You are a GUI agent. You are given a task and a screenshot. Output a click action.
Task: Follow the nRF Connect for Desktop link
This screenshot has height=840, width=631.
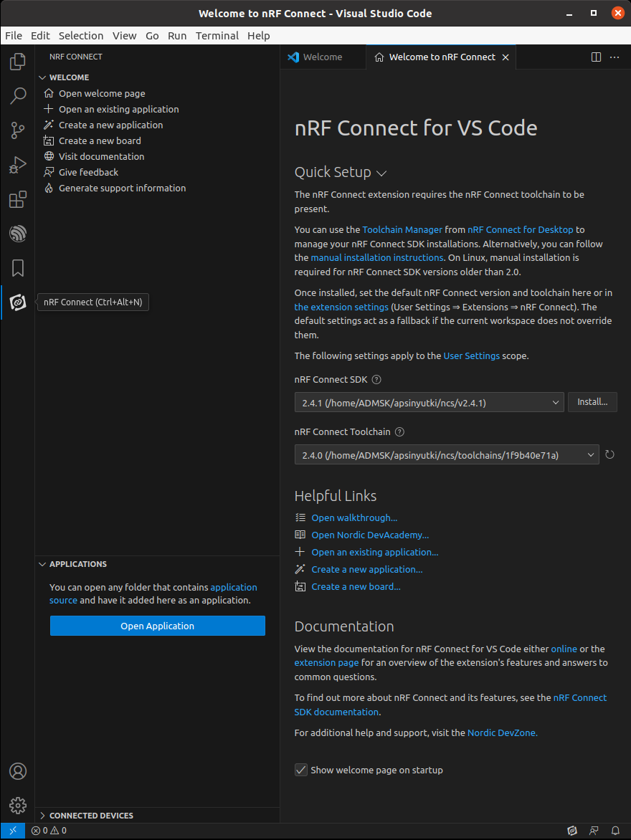[x=521, y=229]
